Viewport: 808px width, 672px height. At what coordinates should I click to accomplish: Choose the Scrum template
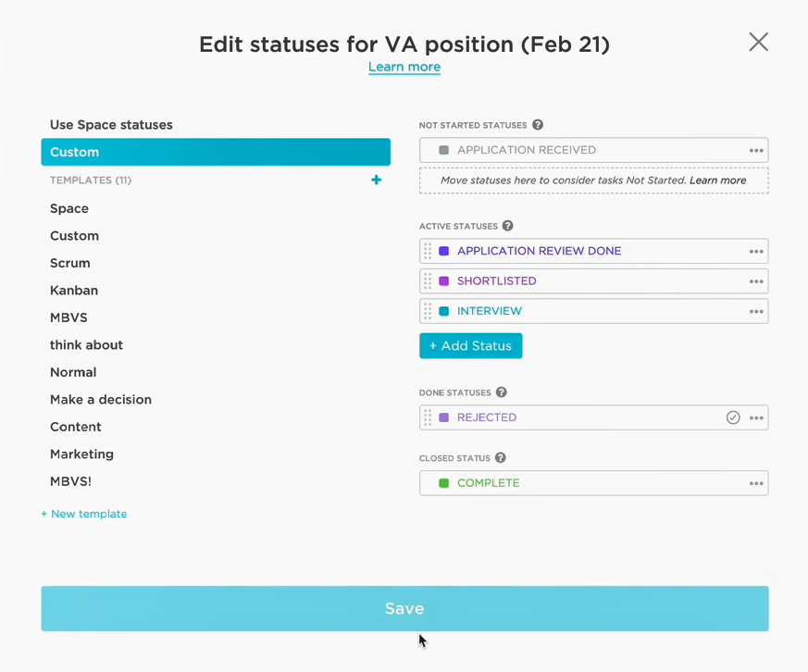[x=70, y=263]
